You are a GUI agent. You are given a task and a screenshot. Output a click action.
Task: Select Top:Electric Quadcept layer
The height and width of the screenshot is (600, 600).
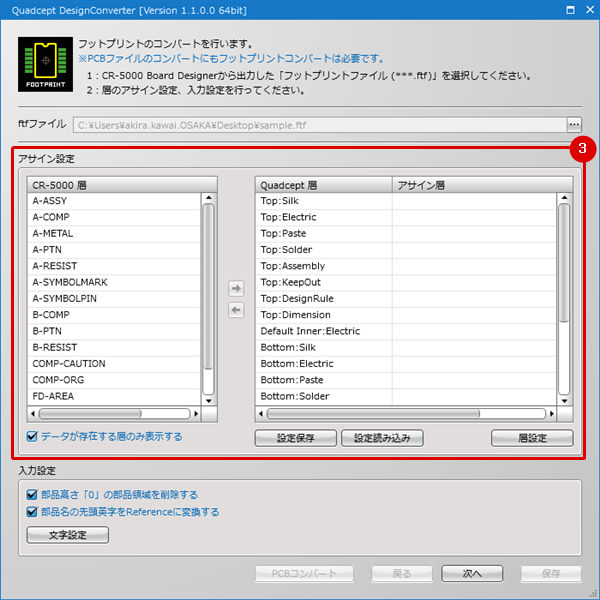406,217
